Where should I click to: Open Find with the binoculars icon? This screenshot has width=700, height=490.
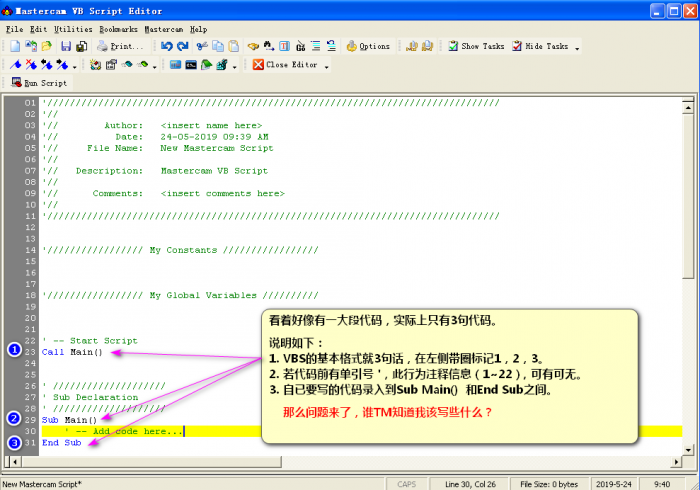[253, 46]
